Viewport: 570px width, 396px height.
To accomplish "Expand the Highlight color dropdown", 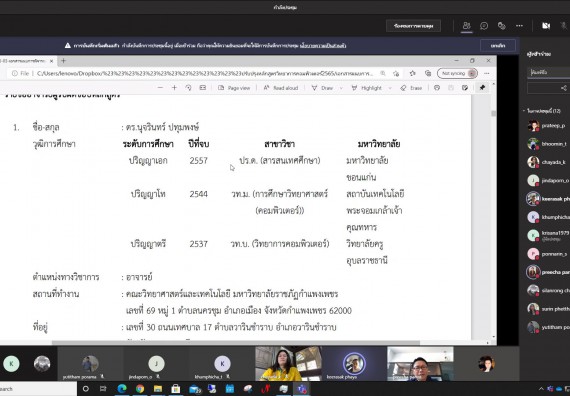I will click(x=390, y=88).
